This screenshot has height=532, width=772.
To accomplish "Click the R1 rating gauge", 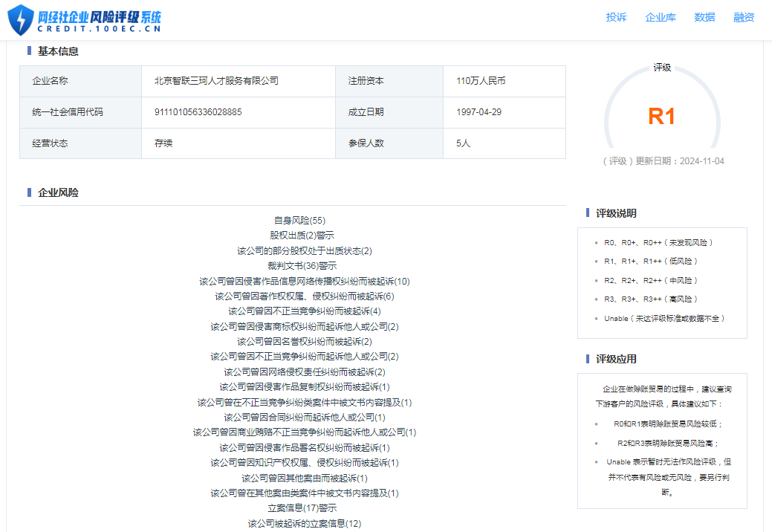I will [661, 116].
